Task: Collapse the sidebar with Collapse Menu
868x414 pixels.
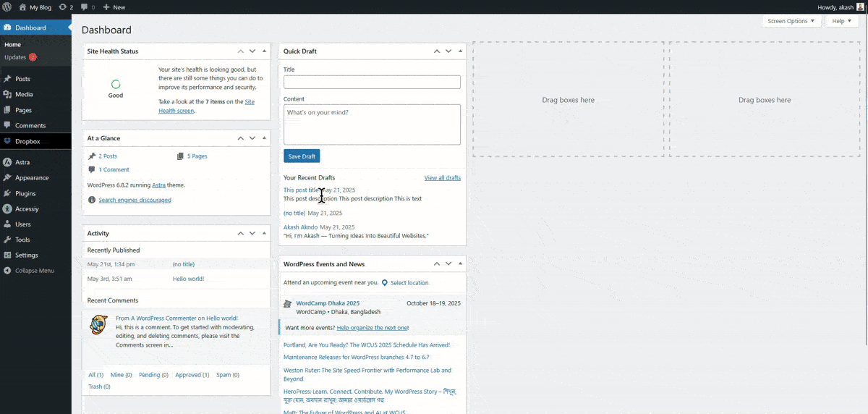Action: click(34, 271)
